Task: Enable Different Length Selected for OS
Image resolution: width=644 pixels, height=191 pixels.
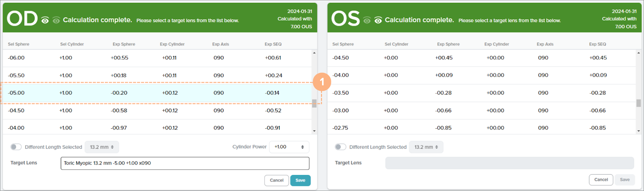Action: coord(340,147)
